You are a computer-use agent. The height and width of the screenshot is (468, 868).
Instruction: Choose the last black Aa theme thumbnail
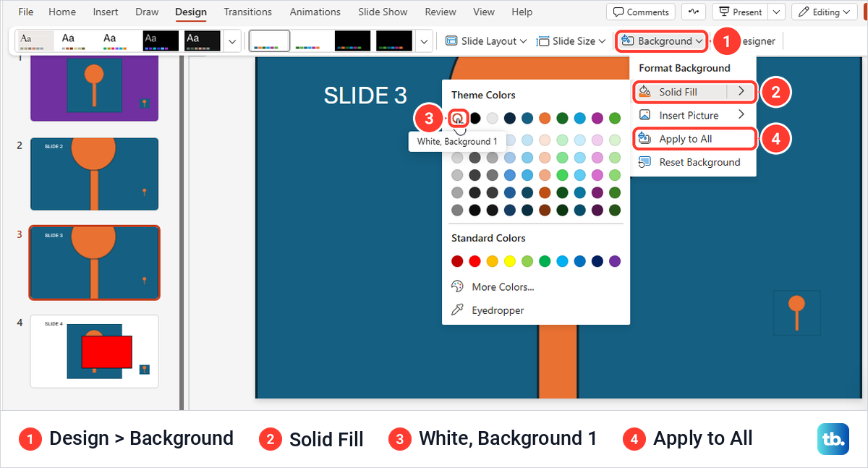[x=202, y=41]
